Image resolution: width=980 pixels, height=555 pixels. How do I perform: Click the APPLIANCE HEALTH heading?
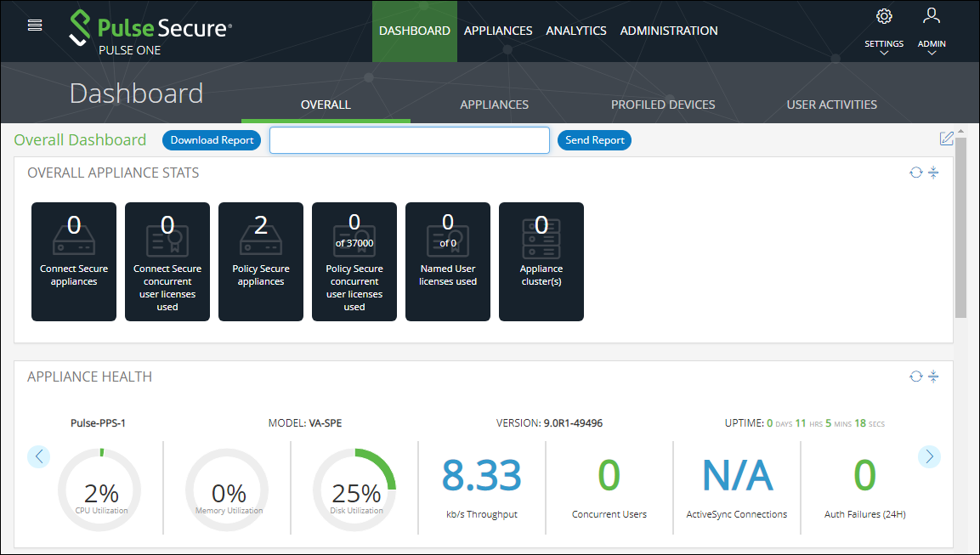[89, 377]
